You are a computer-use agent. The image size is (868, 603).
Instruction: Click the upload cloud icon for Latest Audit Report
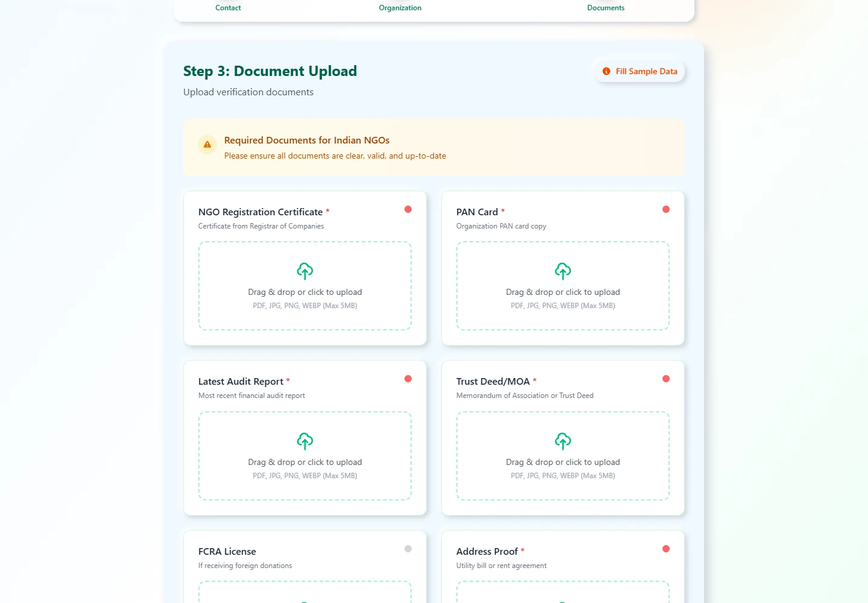point(305,441)
